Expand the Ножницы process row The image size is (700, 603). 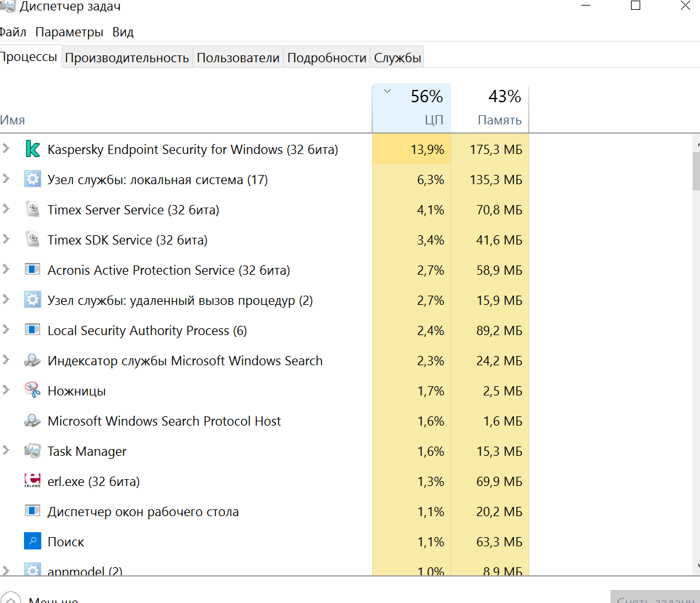(6, 390)
